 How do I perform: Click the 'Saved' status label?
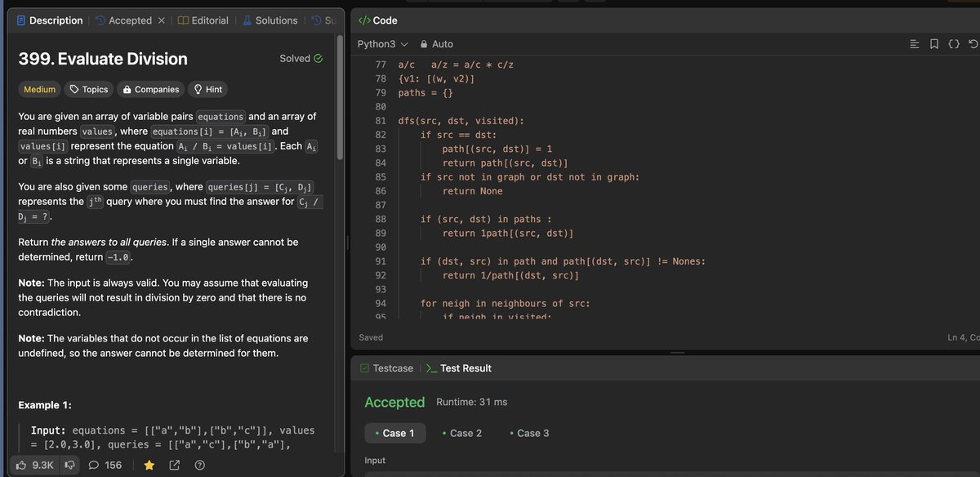click(x=371, y=337)
